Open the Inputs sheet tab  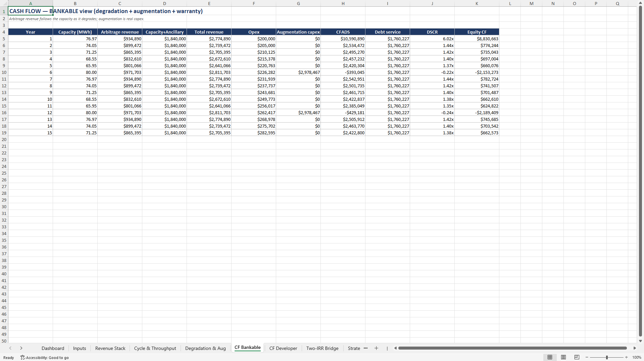(x=80, y=348)
